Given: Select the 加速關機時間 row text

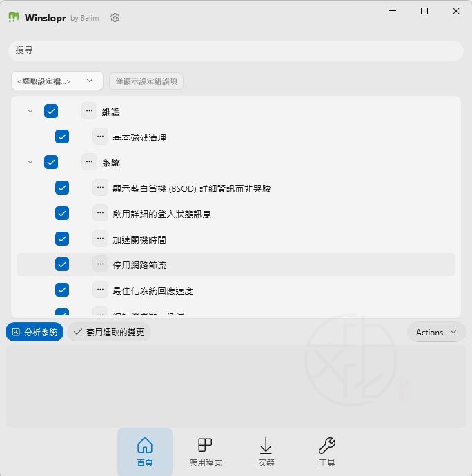Looking at the screenshot, I should [x=139, y=239].
